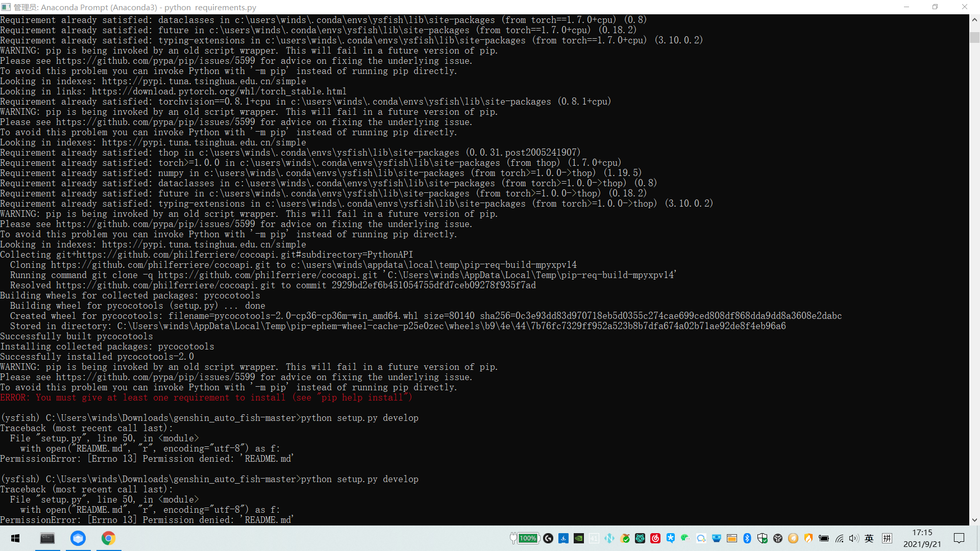Click the blue starred cloud tray icon
The width and height of the screenshot is (980, 551).
(671, 538)
